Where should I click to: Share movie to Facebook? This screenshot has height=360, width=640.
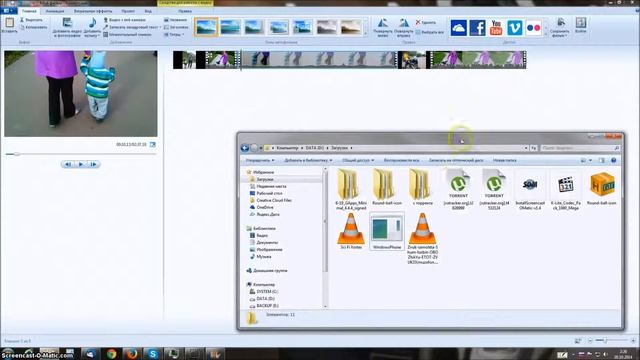tap(477, 28)
